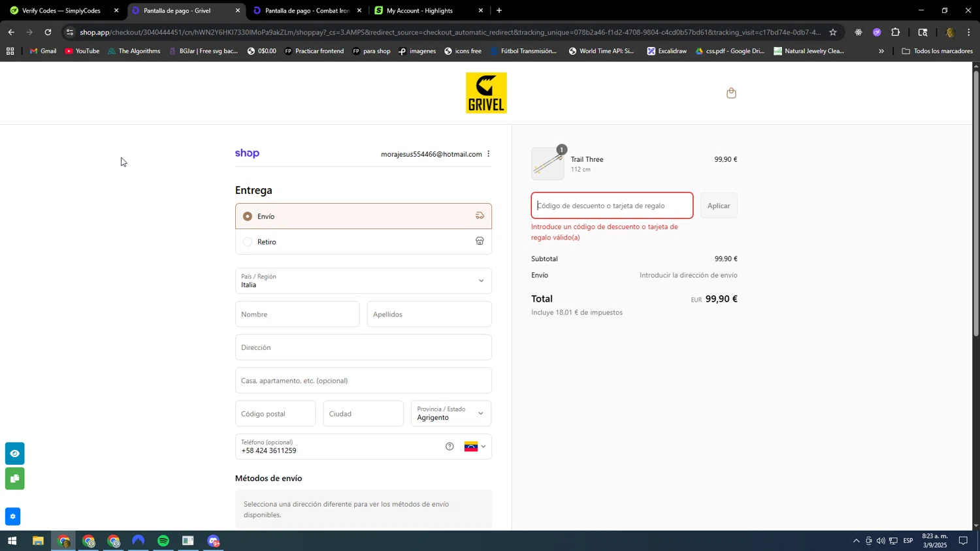980x551 pixels.
Task: Open the shopping bag cart icon
Action: click(x=731, y=93)
